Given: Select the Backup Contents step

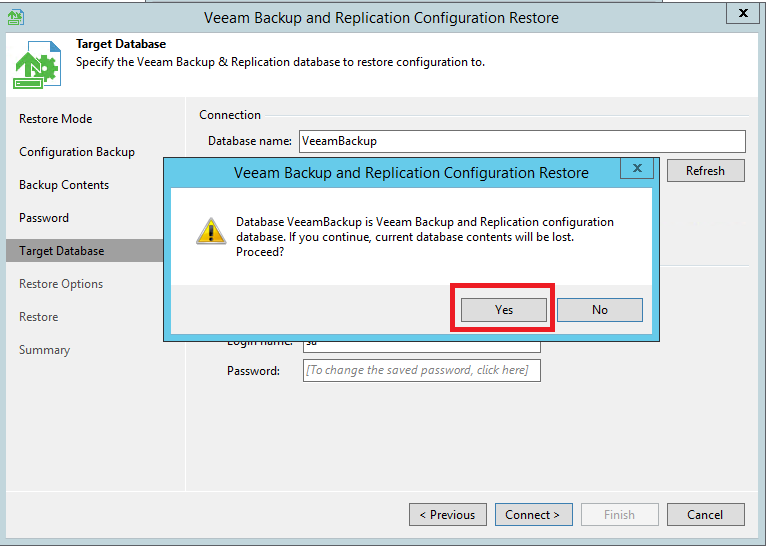Looking at the screenshot, I should click(64, 185).
